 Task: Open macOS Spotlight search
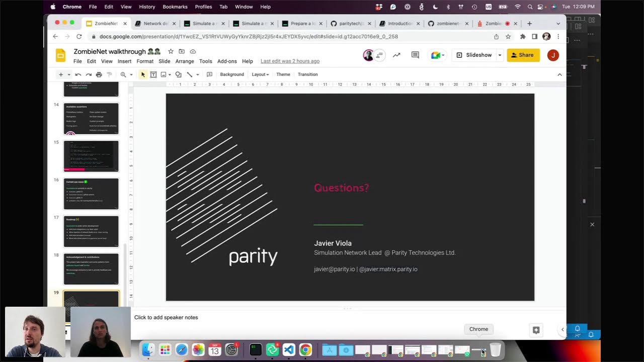(530, 7)
